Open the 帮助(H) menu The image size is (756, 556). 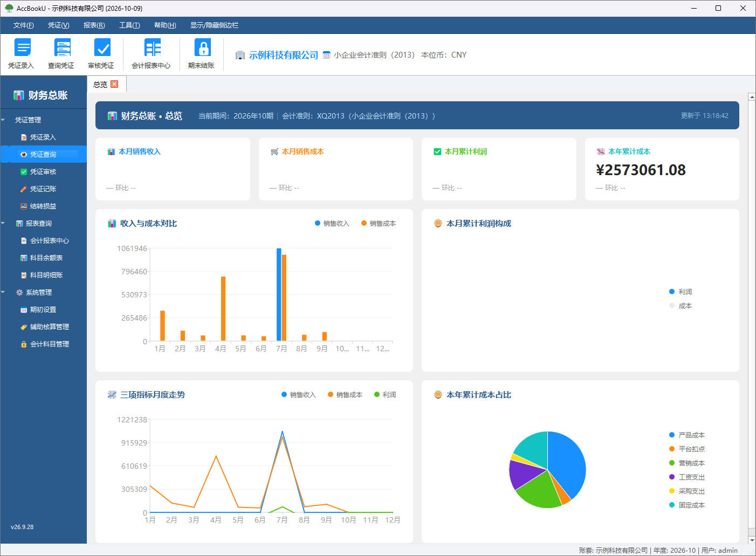[165, 25]
